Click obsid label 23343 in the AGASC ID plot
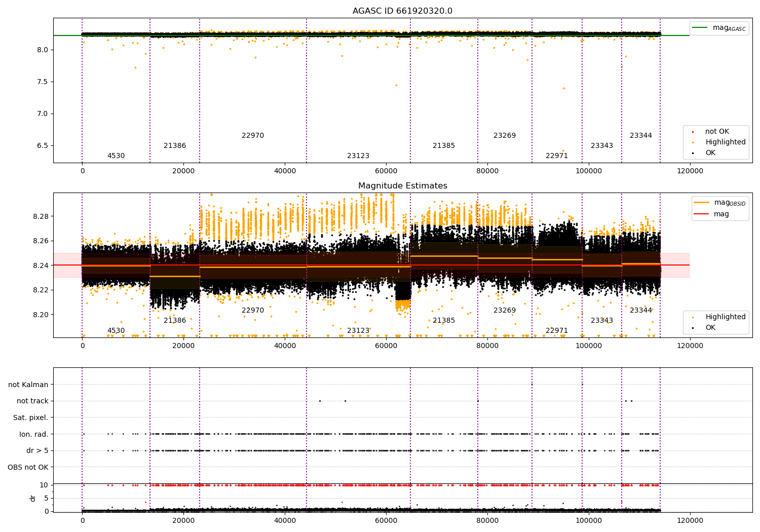Image resolution: width=760 pixels, height=532 pixels. (x=602, y=146)
